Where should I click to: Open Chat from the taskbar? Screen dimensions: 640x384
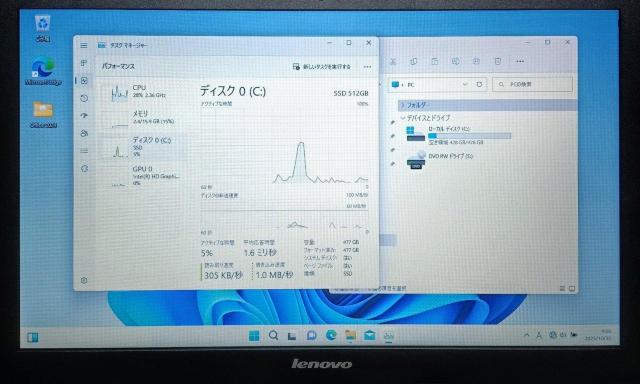pos(311,336)
